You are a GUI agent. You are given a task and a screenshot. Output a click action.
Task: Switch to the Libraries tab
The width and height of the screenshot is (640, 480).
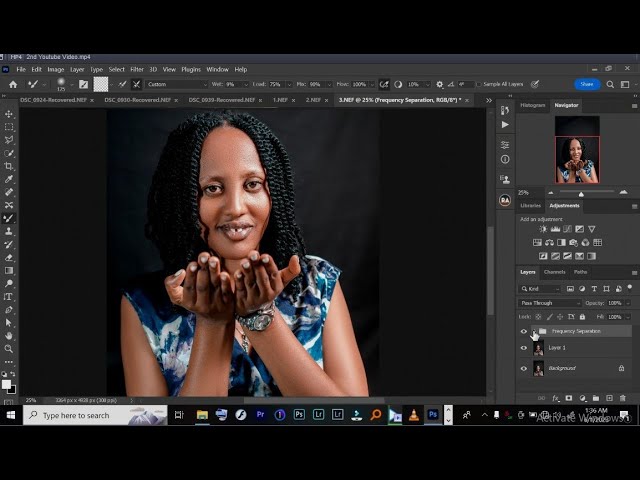coord(531,206)
